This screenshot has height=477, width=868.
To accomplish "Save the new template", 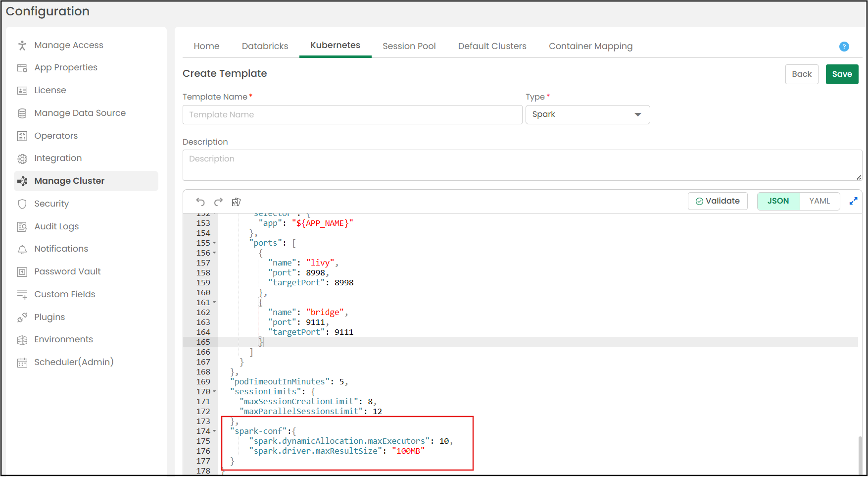I will [841, 74].
